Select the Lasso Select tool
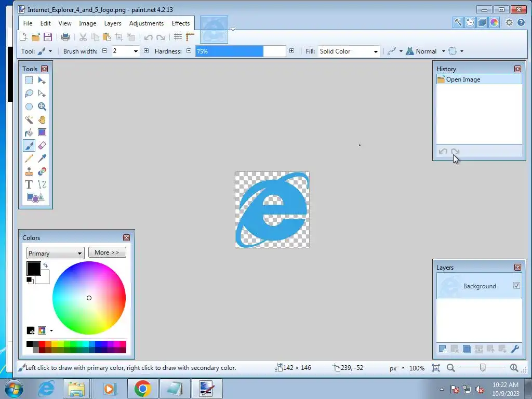 [29, 94]
